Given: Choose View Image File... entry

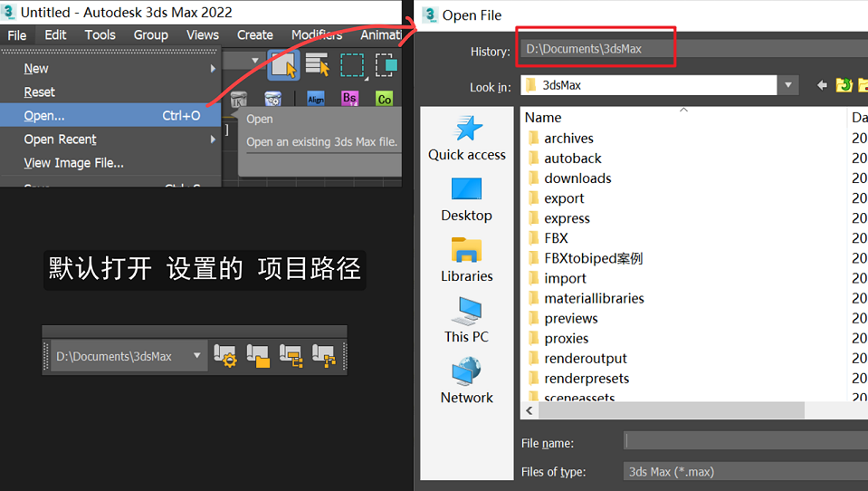Looking at the screenshot, I should tap(110, 163).
